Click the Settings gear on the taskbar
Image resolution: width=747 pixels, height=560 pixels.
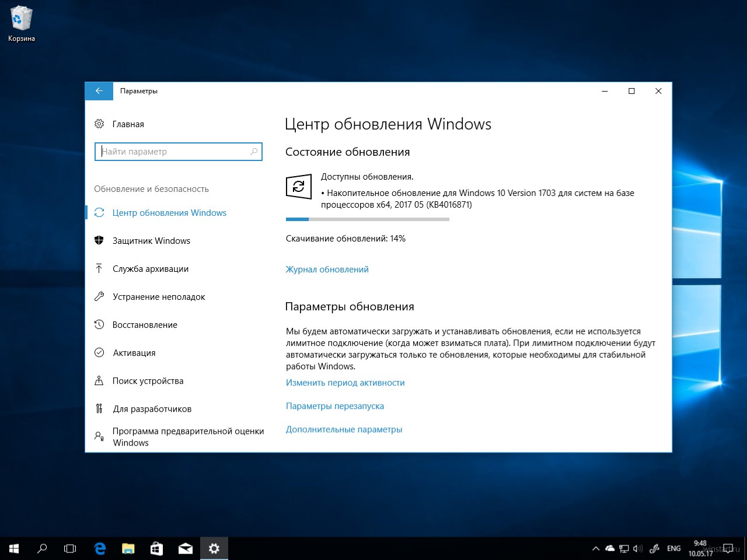tap(214, 548)
